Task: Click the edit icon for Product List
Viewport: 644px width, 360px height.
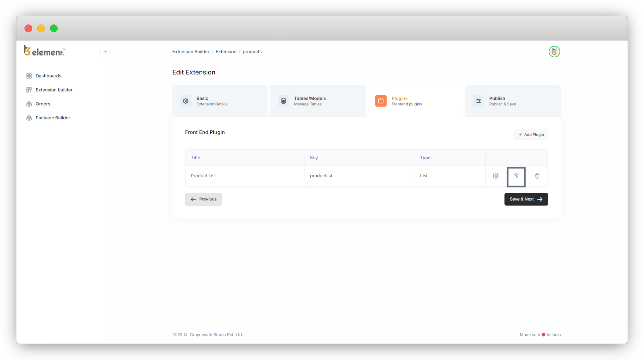Action: [496, 176]
